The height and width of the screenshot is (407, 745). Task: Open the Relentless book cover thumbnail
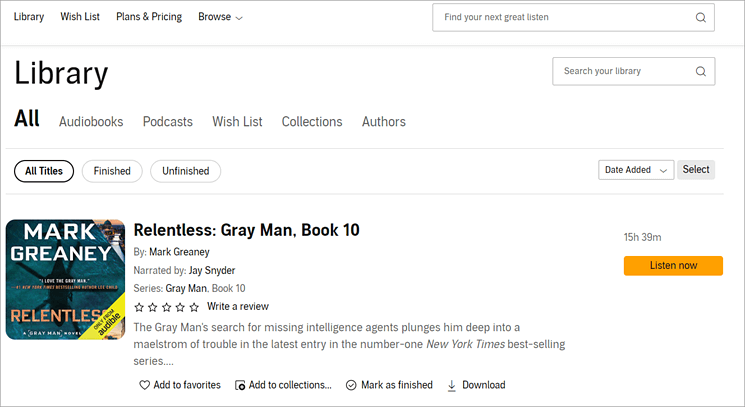click(x=65, y=279)
